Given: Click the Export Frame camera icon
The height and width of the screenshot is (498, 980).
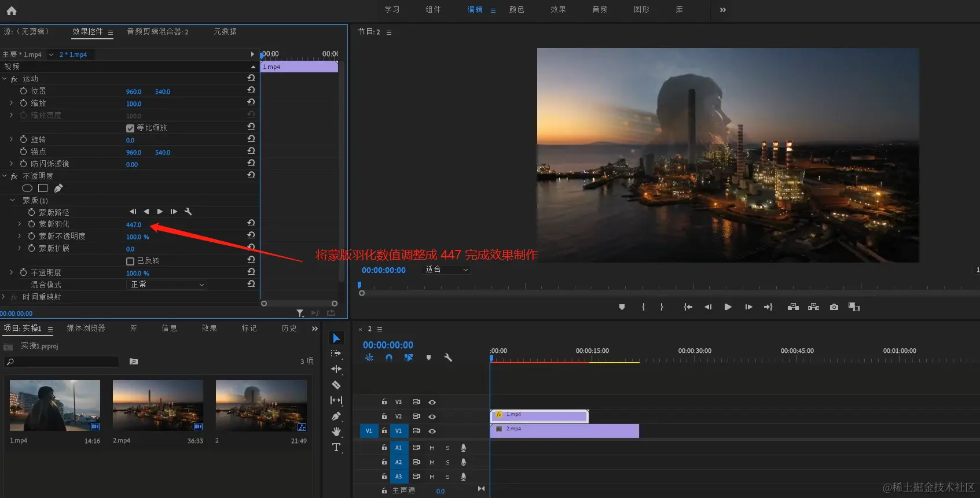Looking at the screenshot, I should tap(834, 307).
